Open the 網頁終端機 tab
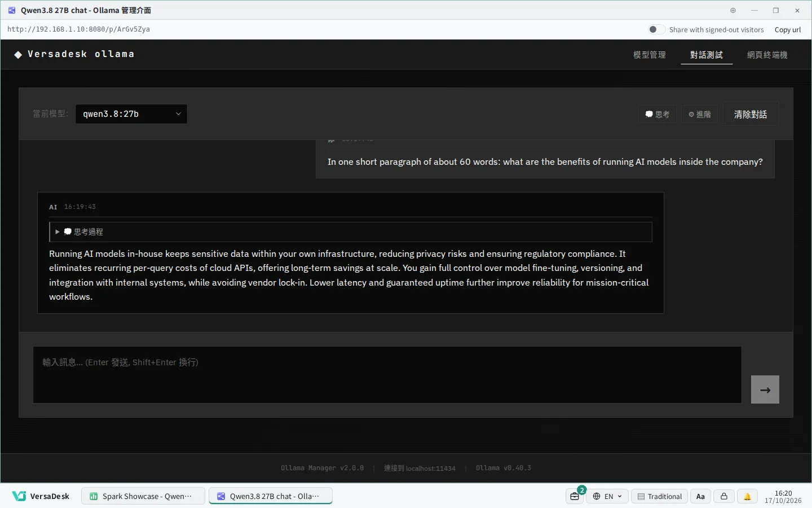Screen dimensions: 812x508 click(x=767, y=55)
